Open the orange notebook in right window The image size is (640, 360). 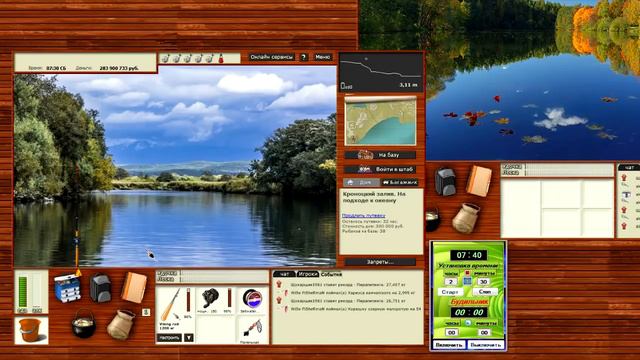click(x=479, y=181)
